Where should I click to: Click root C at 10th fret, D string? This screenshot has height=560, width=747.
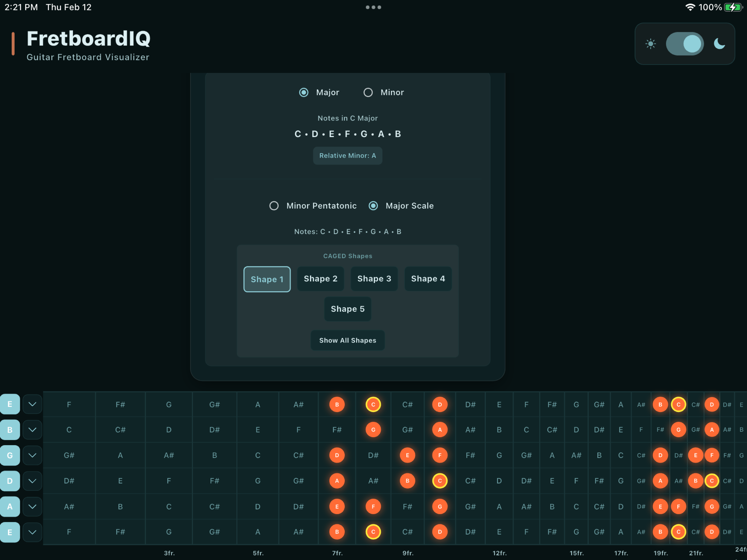pos(440,481)
